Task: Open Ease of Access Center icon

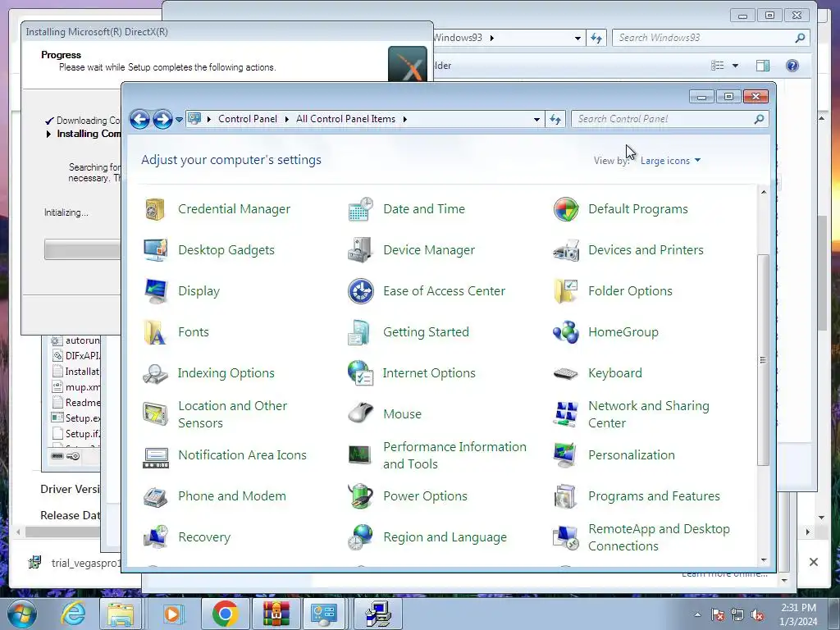Action: 361,291
